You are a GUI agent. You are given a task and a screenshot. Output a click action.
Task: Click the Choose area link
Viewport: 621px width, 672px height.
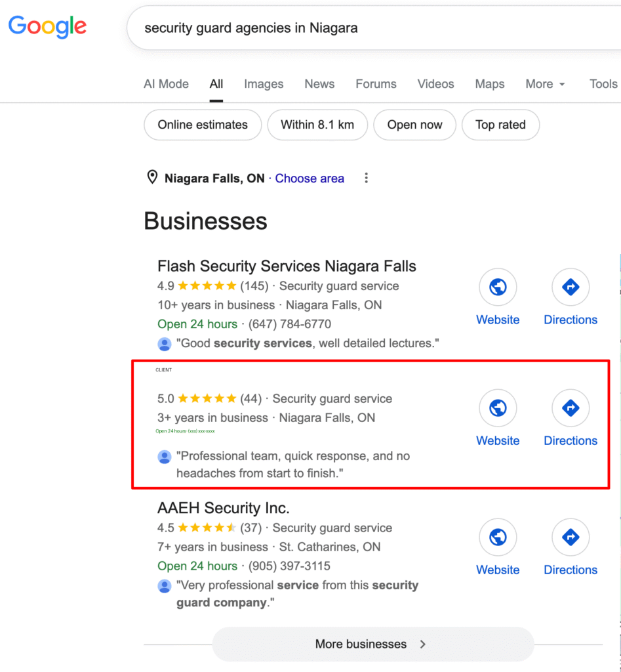[310, 178]
